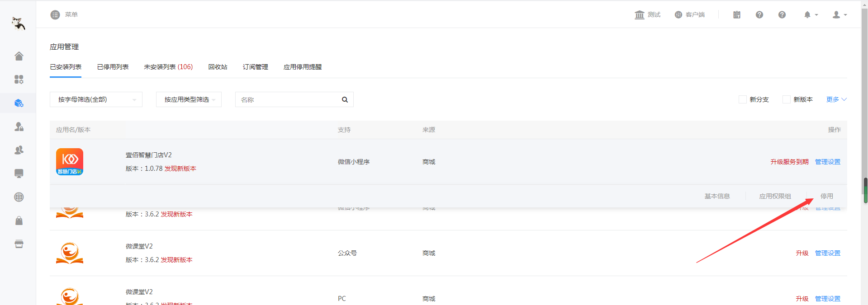Image resolution: width=868 pixels, height=305 pixels.
Task: Open the storefront icon in the sidebar
Action: tap(19, 244)
